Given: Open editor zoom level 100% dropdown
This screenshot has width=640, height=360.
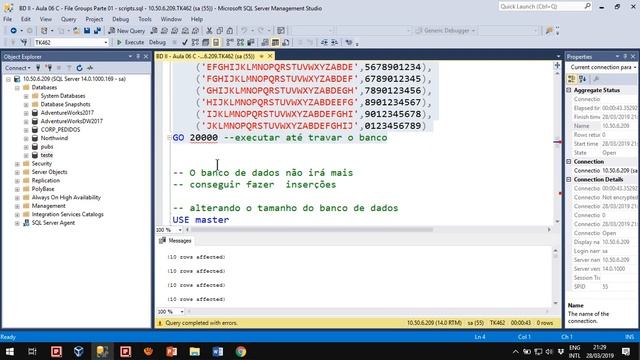Looking at the screenshot, I should pos(180,230).
